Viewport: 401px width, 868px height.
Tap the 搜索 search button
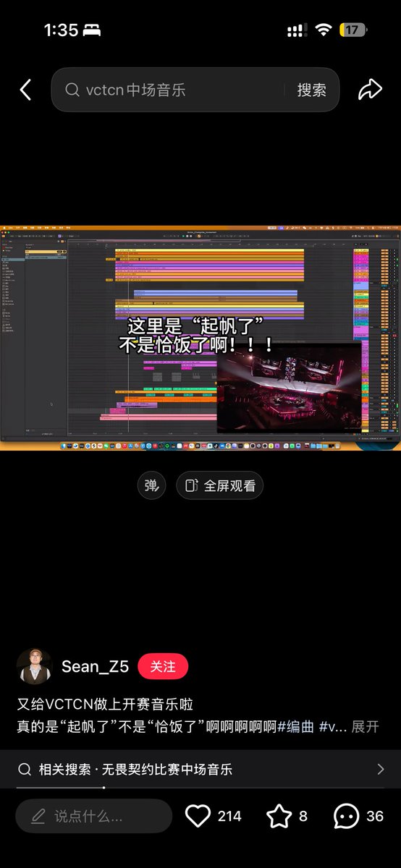coord(311,90)
